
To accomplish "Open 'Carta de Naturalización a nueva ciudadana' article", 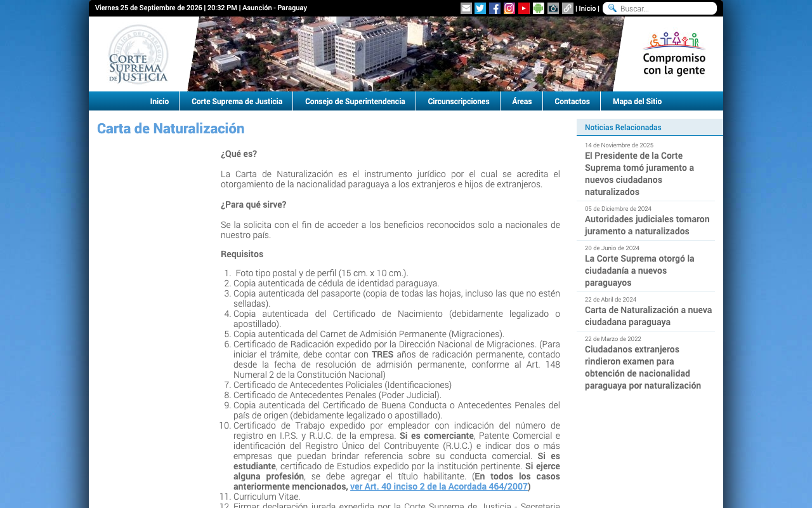I will tap(648, 316).
